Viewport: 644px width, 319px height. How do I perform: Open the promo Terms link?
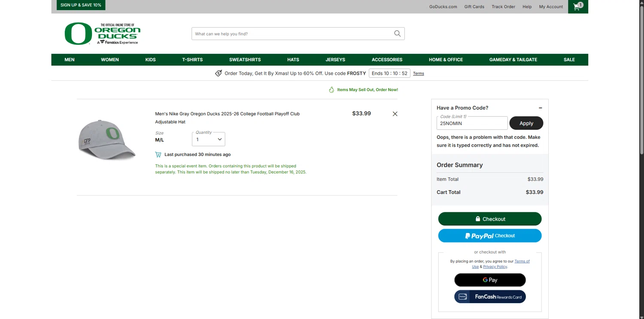tap(419, 74)
